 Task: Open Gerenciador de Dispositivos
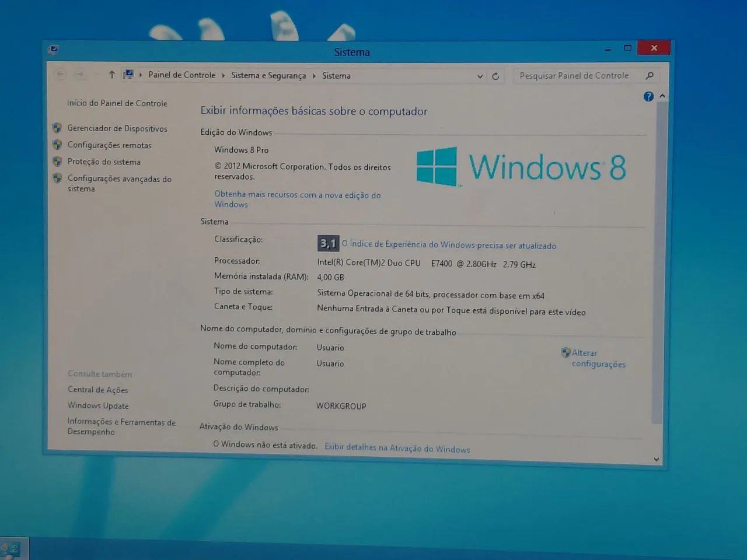[x=117, y=128]
